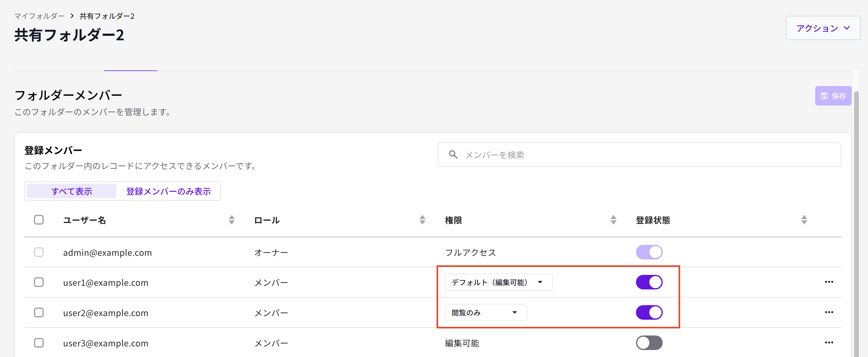Click the 保存 button
The height and width of the screenshot is (357, 868).
[833, 96]
